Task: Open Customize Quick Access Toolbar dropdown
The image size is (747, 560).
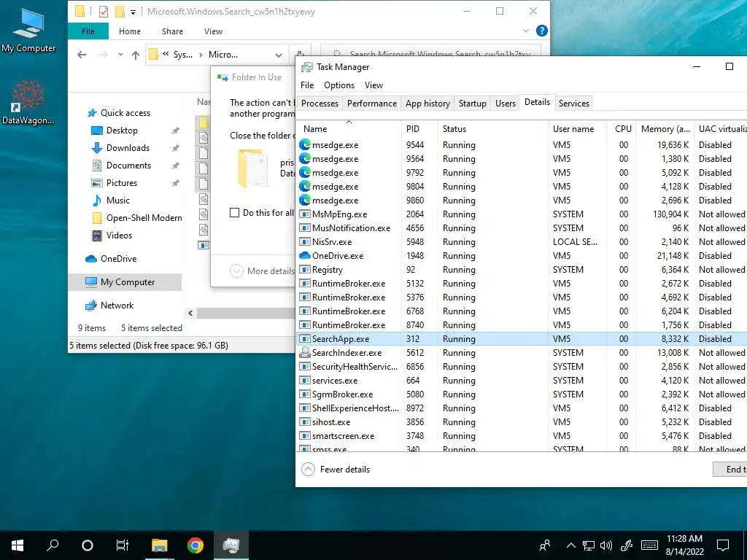Action: (133, 12)
